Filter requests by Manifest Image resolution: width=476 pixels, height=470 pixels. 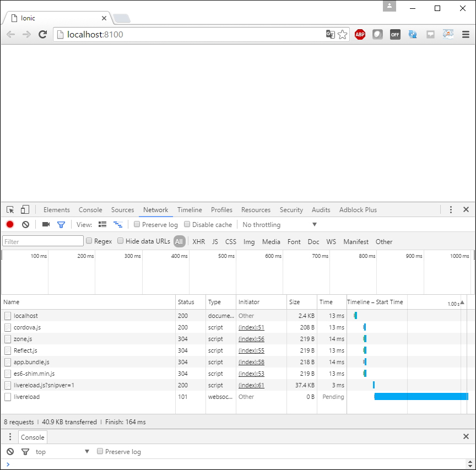click(356, 242)
